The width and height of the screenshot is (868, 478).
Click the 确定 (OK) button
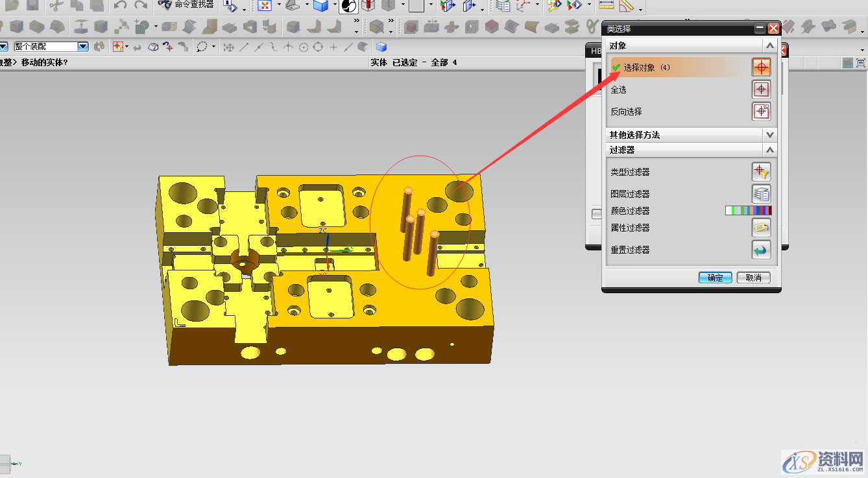(x=715, y=278)
